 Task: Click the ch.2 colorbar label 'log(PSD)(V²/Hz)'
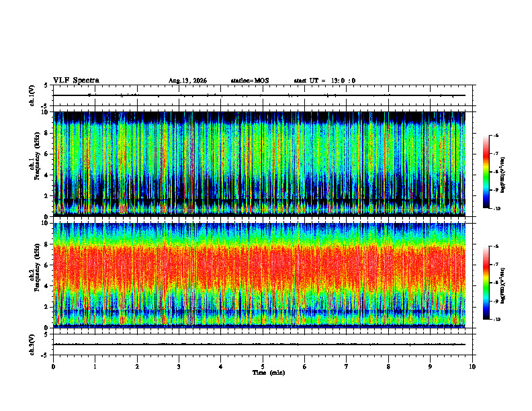coord(503,285)
